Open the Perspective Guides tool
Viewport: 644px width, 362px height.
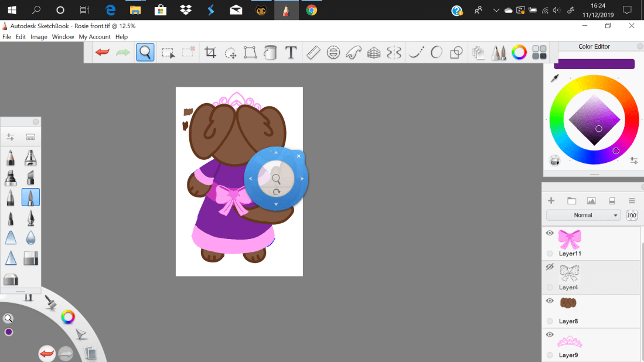pyautogui.click(x=374, y=53)
